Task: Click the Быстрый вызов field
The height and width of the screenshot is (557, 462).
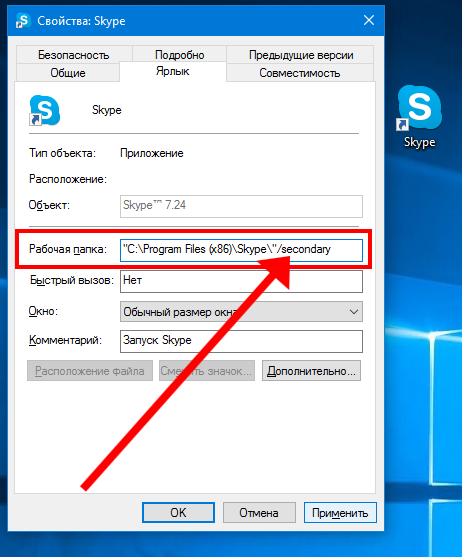Action: 241,281
